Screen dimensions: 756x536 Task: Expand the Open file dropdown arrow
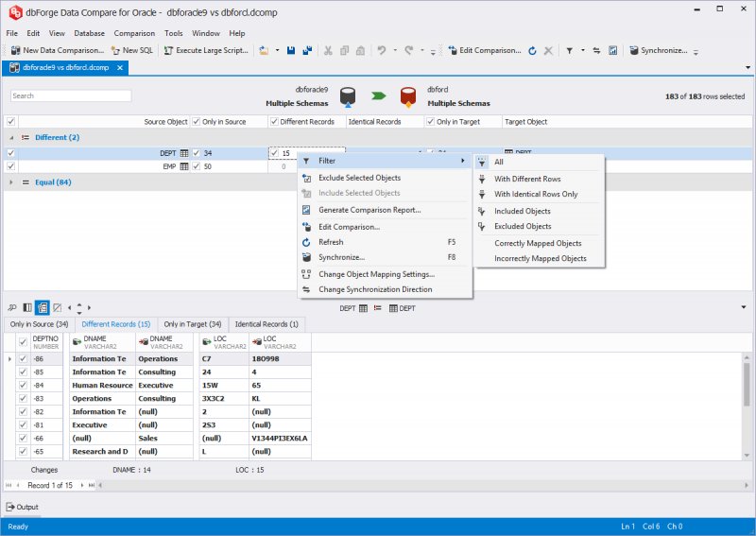pyautogui.click(x=277, y=50)
